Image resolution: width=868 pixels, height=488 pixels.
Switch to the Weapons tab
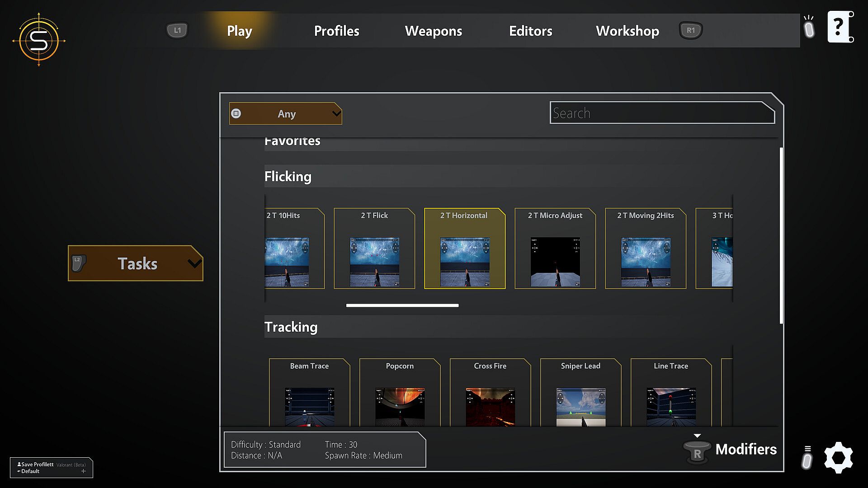[x=433, y=31]
